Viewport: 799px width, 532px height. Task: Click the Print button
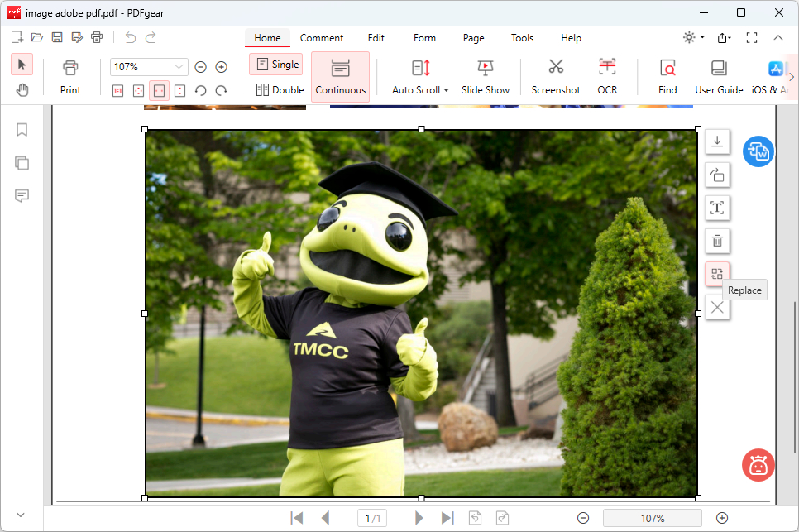pyautogui.click(x=70, y=77)
